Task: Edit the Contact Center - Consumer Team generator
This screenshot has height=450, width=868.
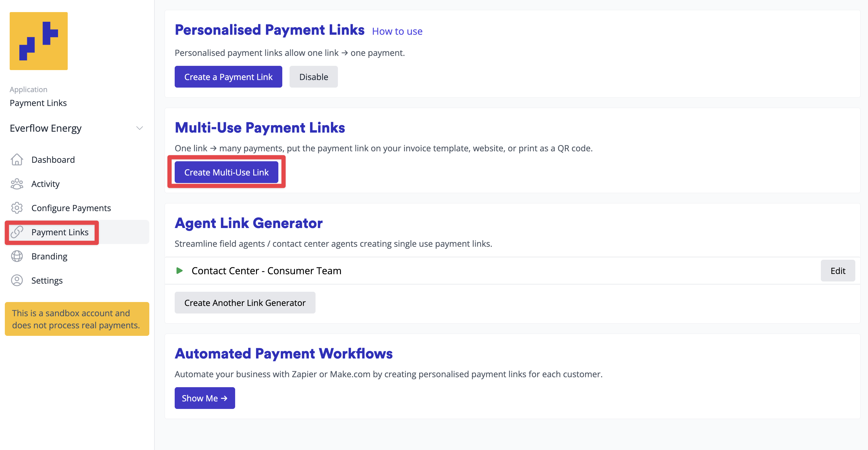Action: (x=837, y=271)
